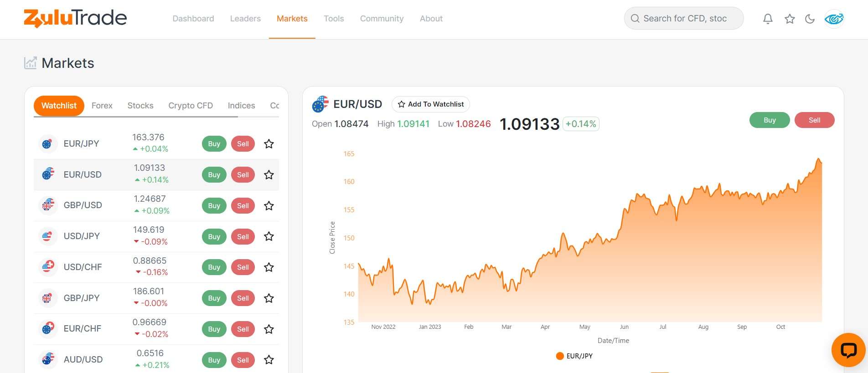Toggle dark mode moon icon
The width and height of the screenshot is (868, 373).
(x=810, y=19)
